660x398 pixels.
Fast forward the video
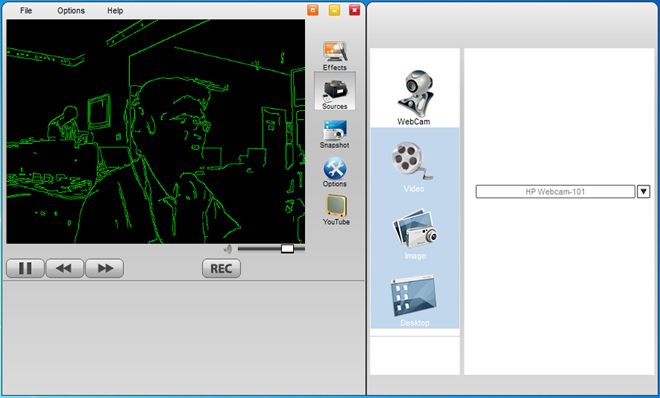point(104,268)
